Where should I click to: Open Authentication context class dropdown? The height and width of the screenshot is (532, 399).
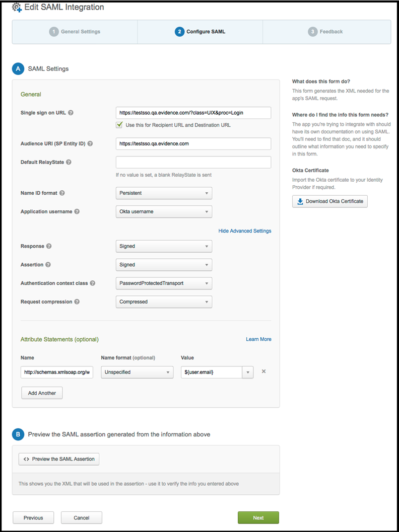pyautogui.click(x=164, y=283)
